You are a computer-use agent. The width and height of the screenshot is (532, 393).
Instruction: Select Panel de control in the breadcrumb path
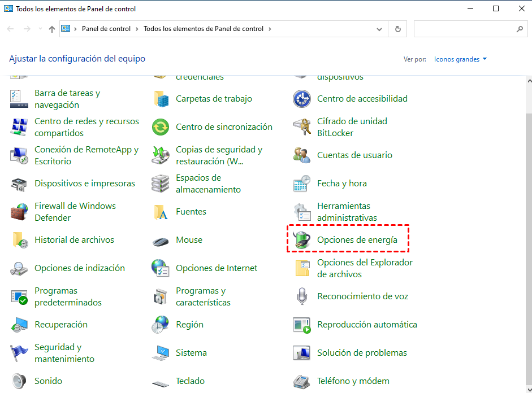click(106, 29)
